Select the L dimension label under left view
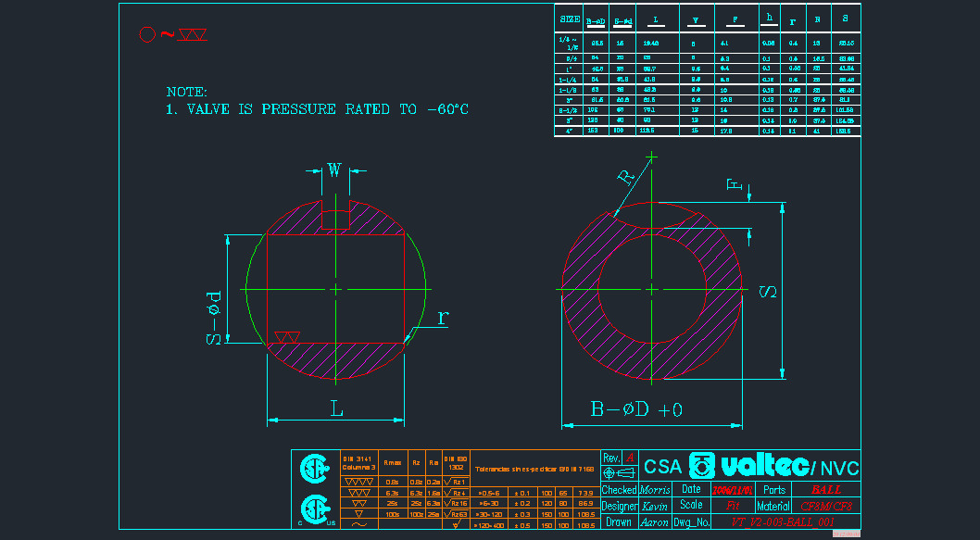 336,408
